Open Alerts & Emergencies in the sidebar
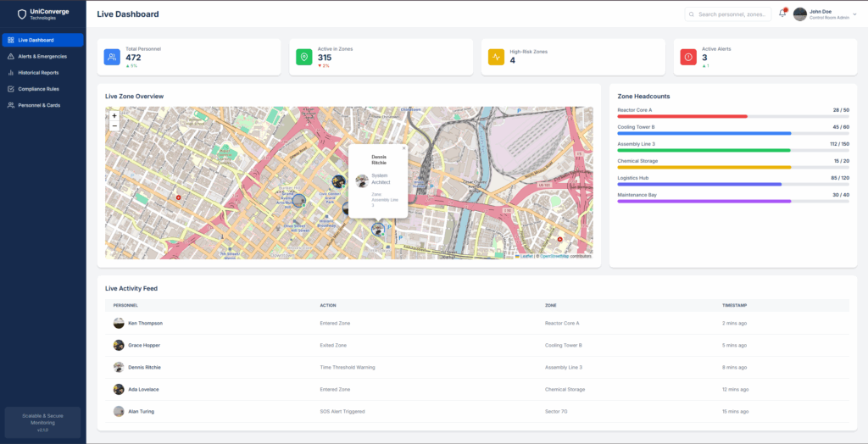Viewport: 868px width, 444px height. (42, 56)
